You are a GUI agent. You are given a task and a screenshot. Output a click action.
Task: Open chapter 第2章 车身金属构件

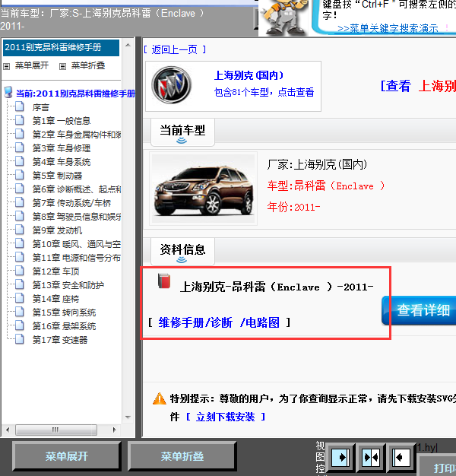pos(77,134)
